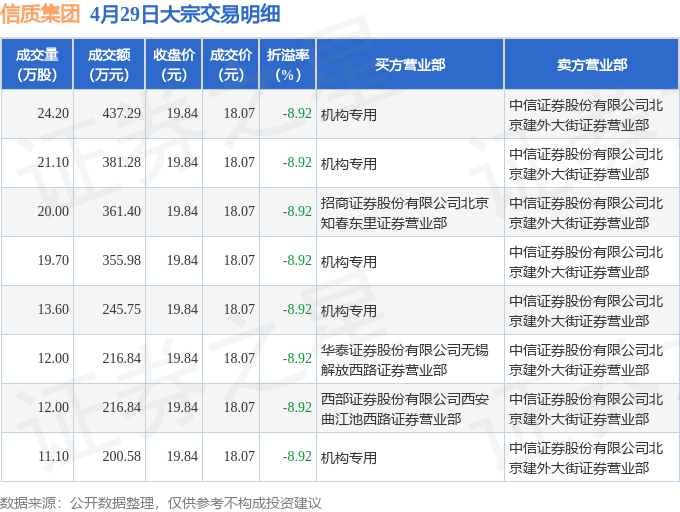Screen dimensions: 680x512
Task: Click the 折溢率(%) column header
Action: (x=288, y=64)
